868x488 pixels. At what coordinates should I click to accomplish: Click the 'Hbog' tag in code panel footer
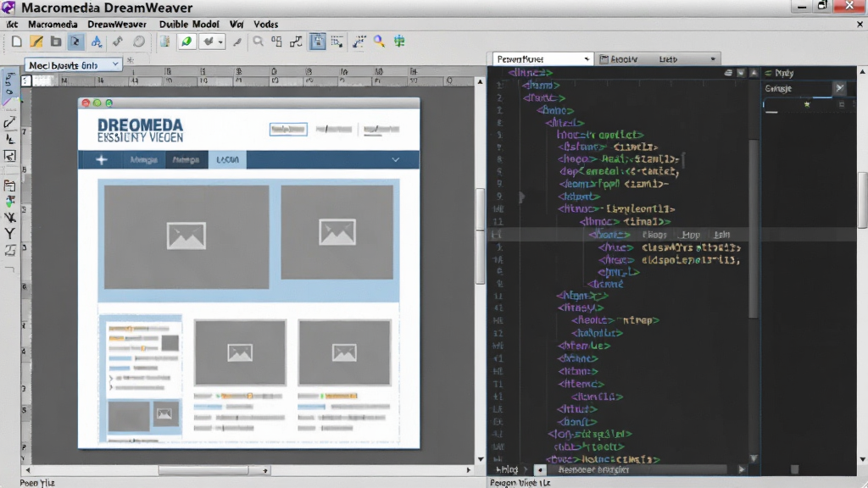[508, 469]
